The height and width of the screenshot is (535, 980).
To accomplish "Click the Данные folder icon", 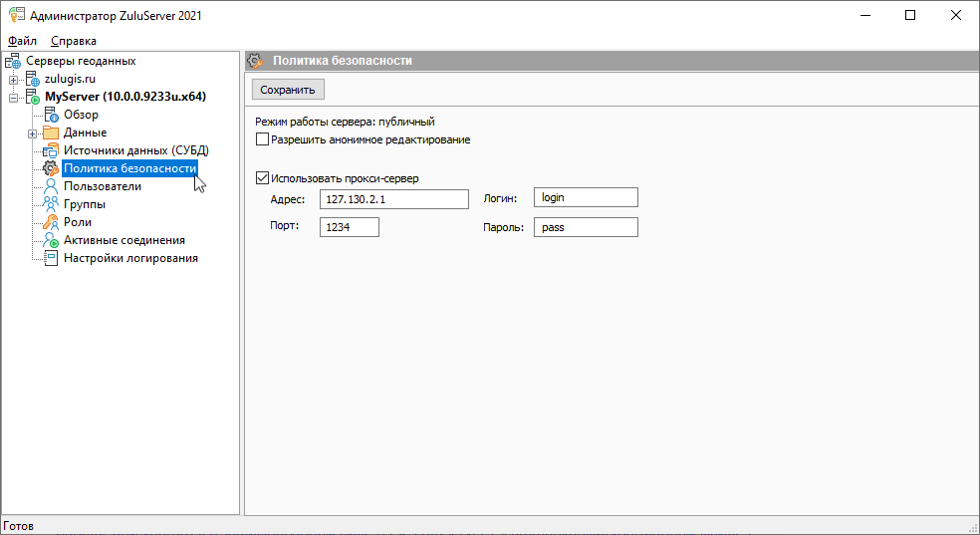I will tap(51, 133).
